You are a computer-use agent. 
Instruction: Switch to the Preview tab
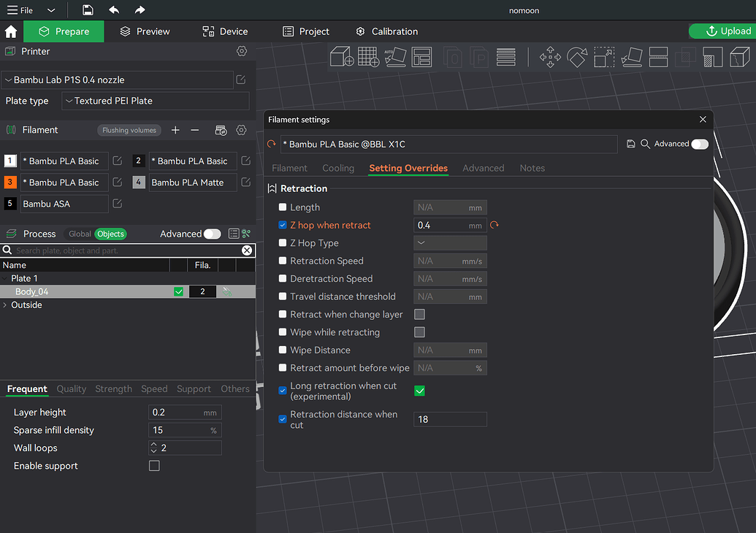(145, 32)
